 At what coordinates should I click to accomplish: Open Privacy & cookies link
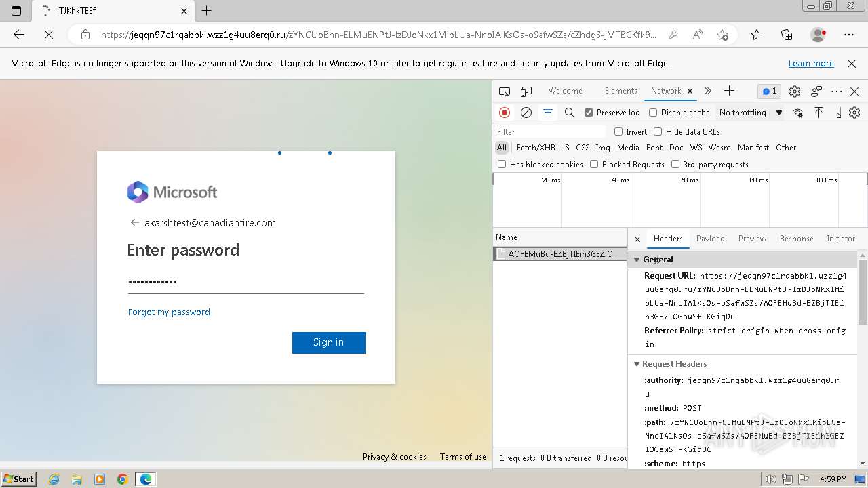[x=394, y=457]
